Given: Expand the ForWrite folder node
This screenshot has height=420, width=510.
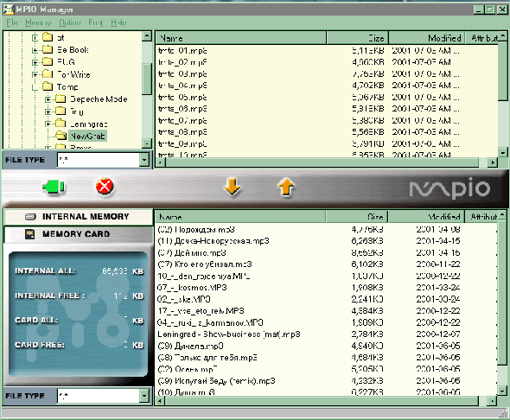Looking at the screenshot, I should [35, 74].
